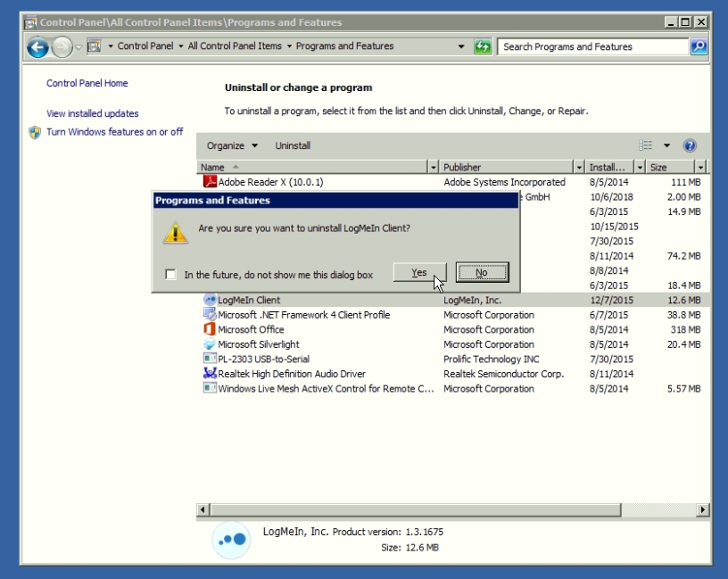Click the Microsoft Office icon

210,329
